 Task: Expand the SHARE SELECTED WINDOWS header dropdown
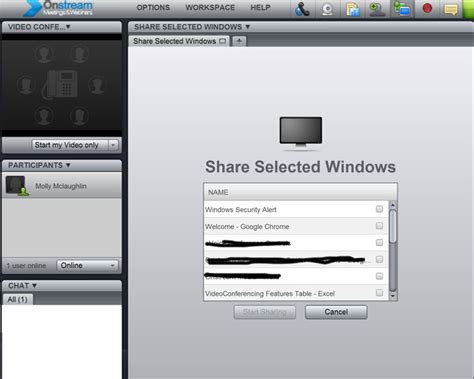coord(247,27)
